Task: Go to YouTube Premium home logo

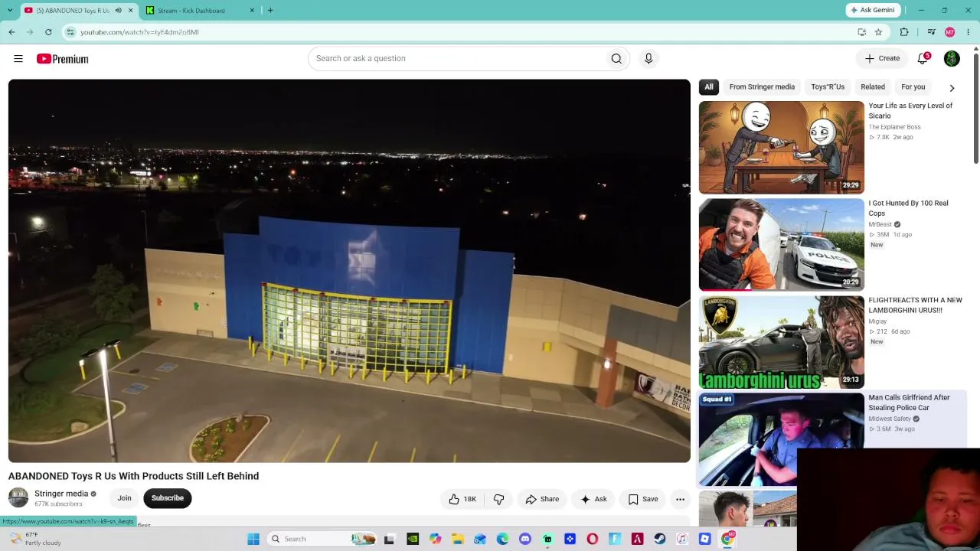Action: click(x=62, y=59)
